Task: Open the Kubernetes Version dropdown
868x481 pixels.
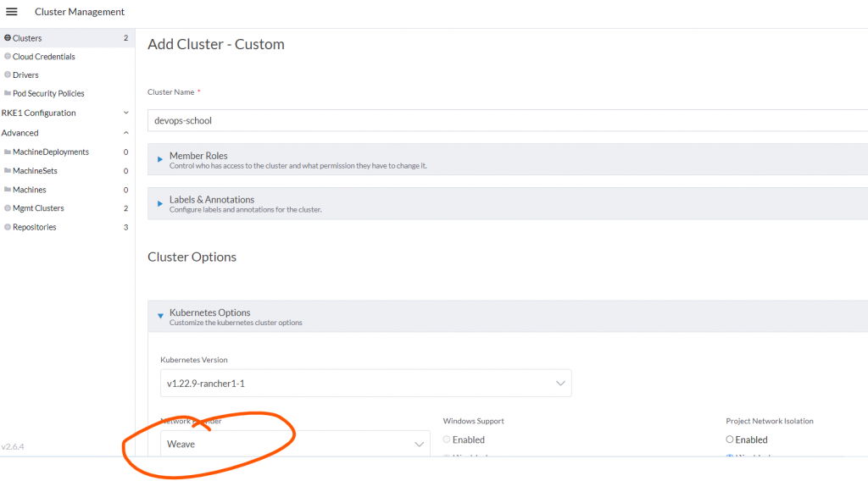Action: pos(365,384)
